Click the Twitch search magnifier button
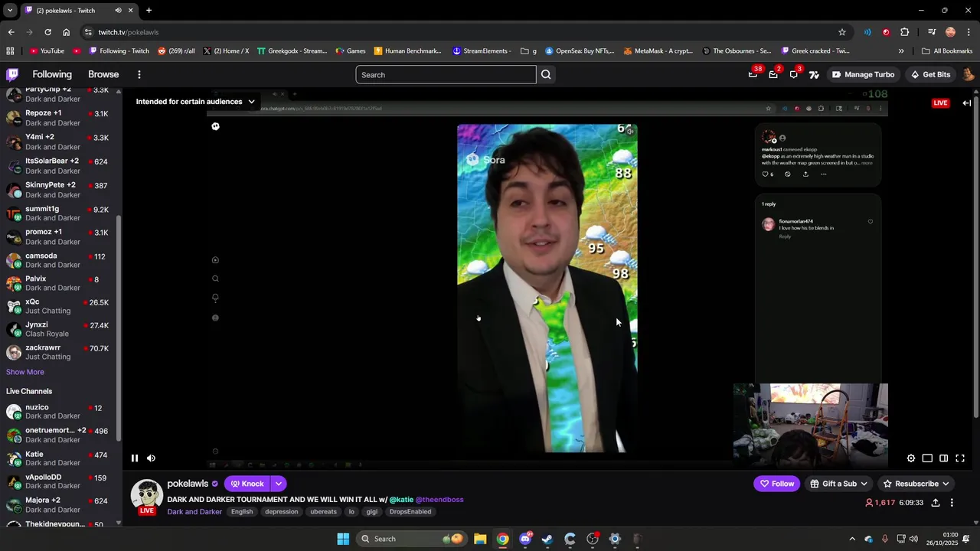The width and height of the screenshot is (980, 551). (x=546, y=75)
